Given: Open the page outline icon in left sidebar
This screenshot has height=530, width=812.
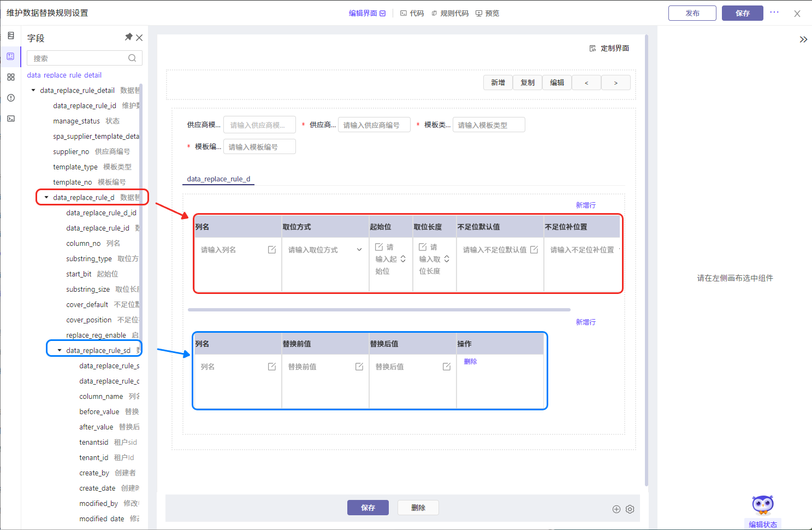Looking at the screenshot, I should click(11, 36).
